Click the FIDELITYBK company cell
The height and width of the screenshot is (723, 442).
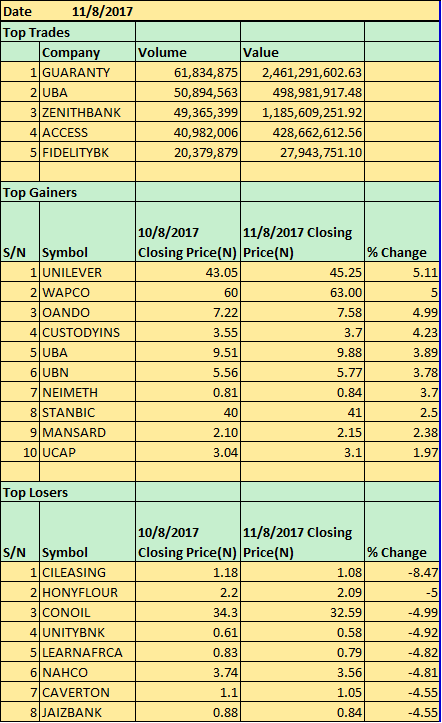pos(88,152)
